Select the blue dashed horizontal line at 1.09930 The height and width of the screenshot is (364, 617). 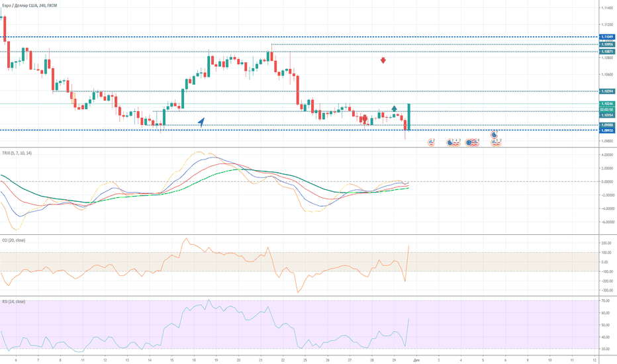tap(299, 130)
